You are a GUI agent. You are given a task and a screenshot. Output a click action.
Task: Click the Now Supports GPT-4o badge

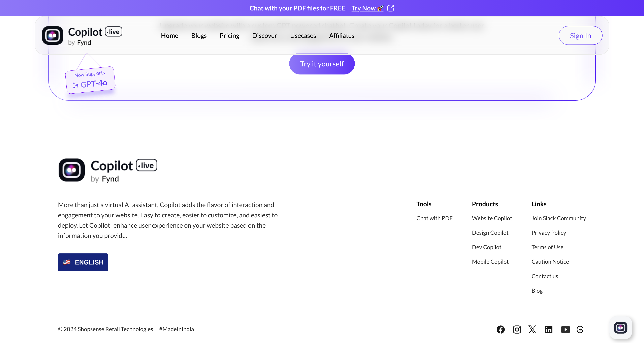point(90,80)
